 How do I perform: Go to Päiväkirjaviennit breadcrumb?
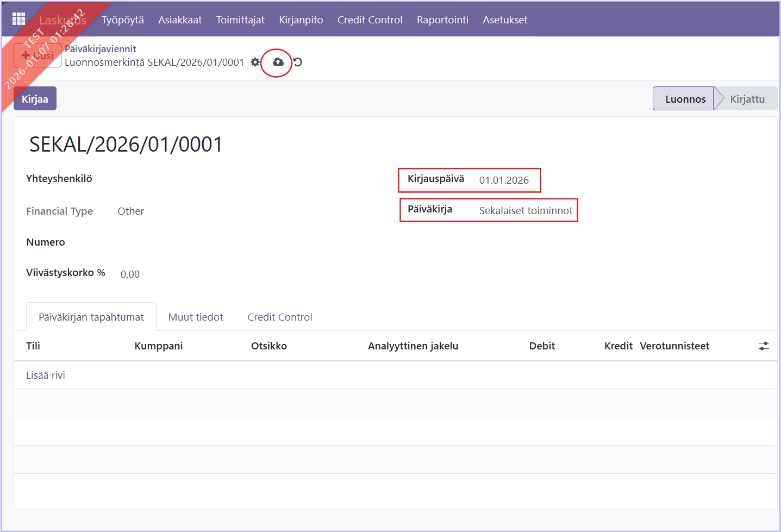click(x=101, y=49)
